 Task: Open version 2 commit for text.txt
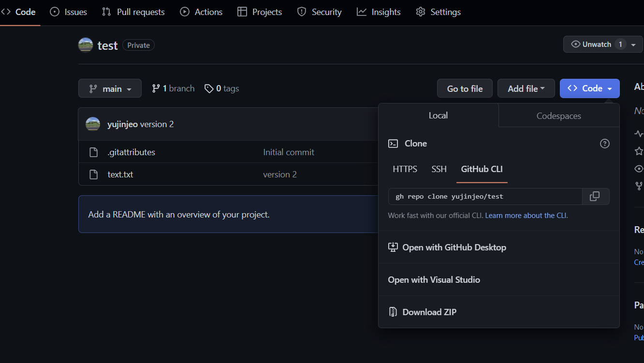point(280,174)
